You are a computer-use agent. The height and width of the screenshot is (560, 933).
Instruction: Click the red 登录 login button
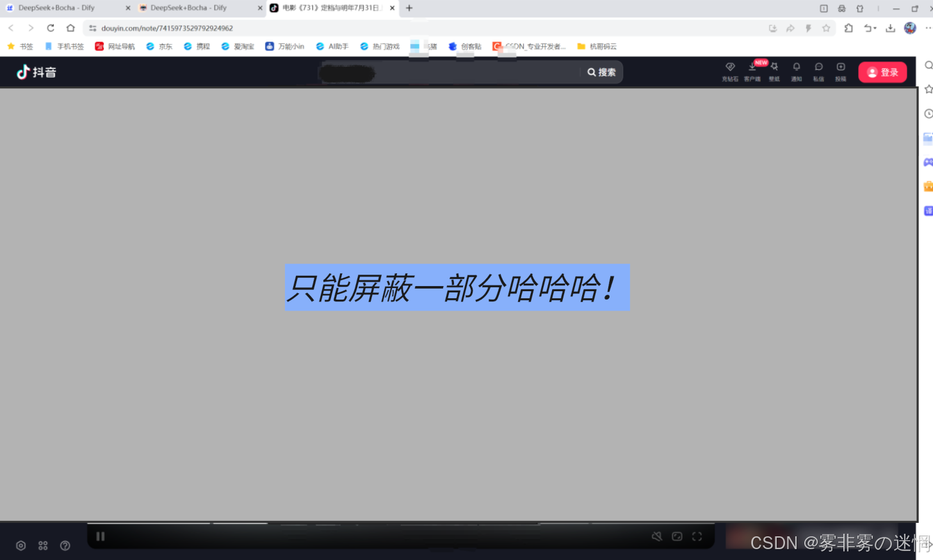tap(882, 72)
